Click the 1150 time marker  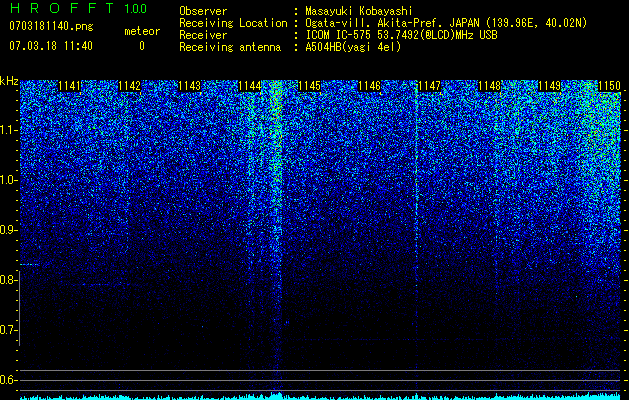click(609, 86)
